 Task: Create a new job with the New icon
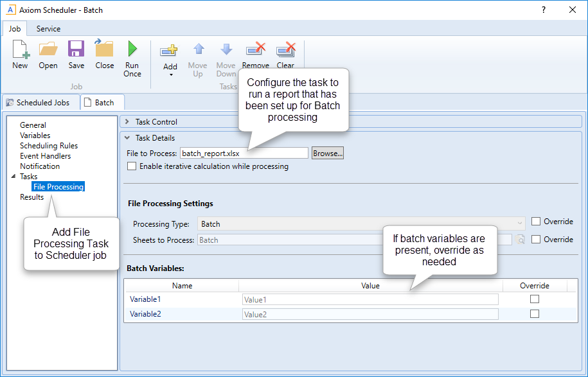19,55
